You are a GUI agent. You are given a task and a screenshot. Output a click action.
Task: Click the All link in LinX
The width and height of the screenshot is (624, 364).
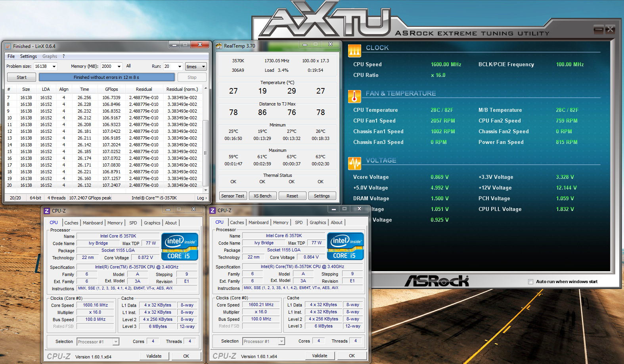[x=128, y=66]
